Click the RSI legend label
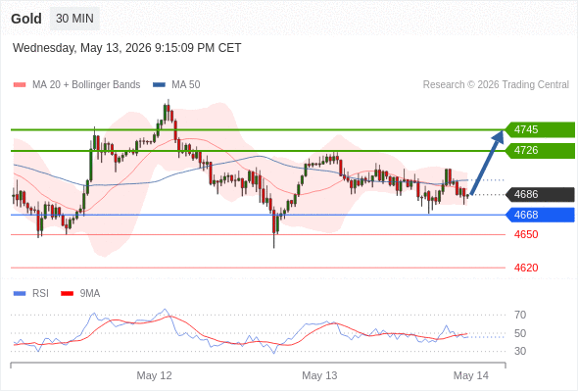This screenshot has width=578, height=392. [x=40, y=294]
